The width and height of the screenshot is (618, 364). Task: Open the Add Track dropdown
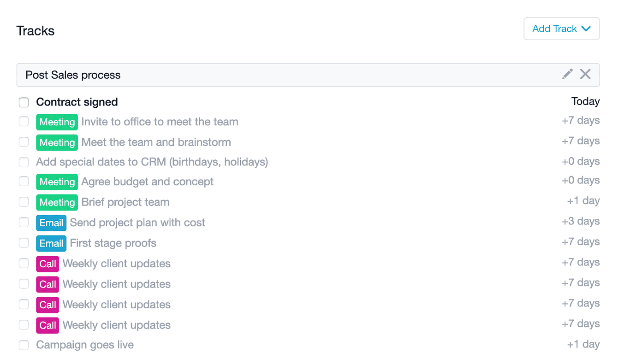click(x=561, y=29)
